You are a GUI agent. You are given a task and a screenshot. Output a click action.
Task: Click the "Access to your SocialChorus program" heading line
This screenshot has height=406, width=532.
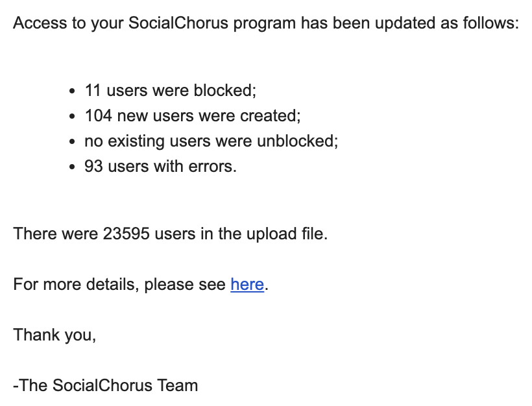(x=266, y=23)
